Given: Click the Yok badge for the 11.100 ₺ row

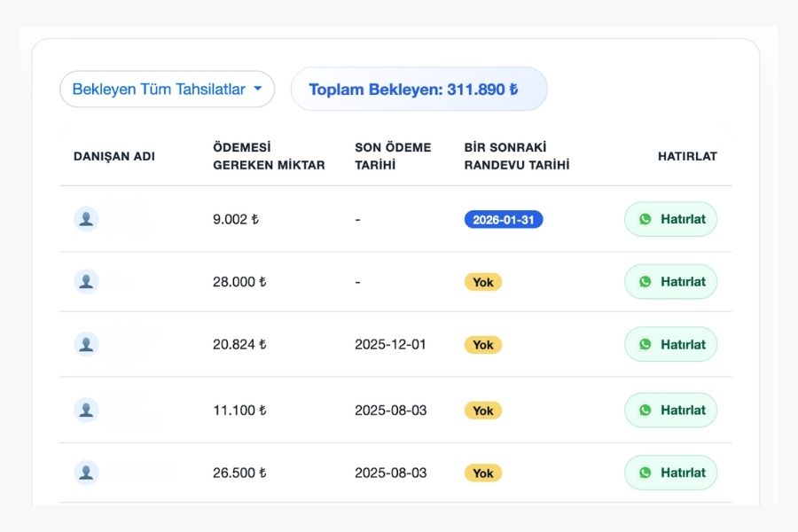Looking at the screenshot, I should pos(482,410).
